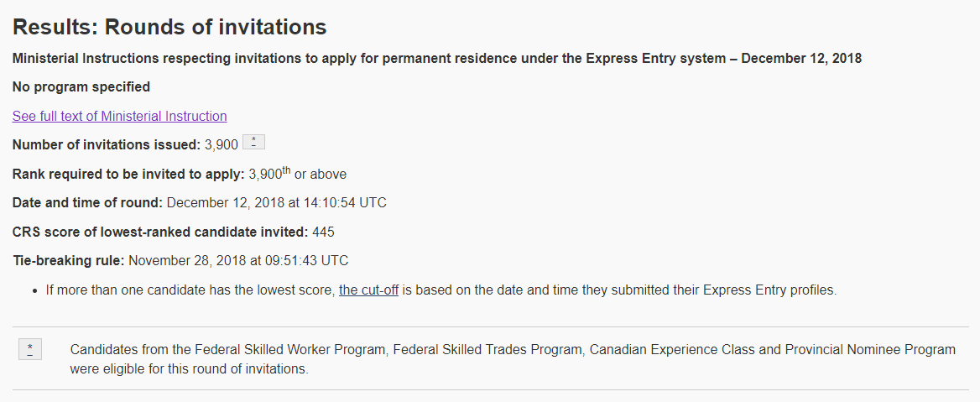This screenshot has width=980, height=402.
Task: Click the tie-break time 'November 28, 2018 at 09:51:43 UTC'
Action: coord(238,260)
